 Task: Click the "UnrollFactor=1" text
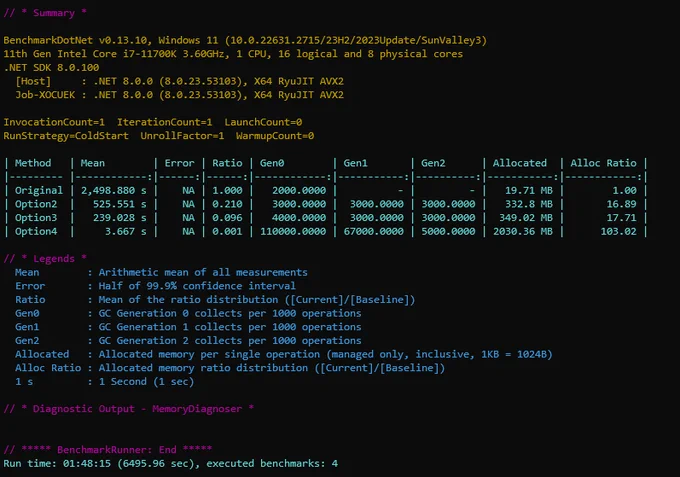point(182,136)
